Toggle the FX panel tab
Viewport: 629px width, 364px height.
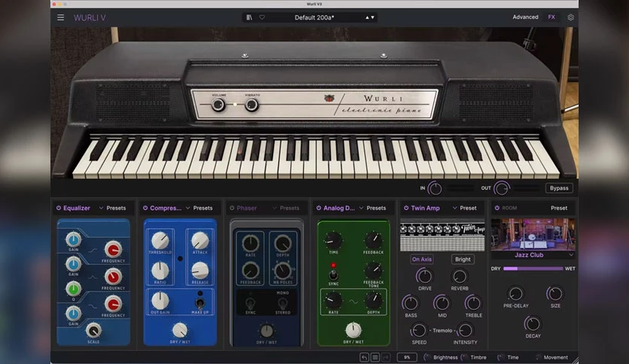coord(552,17)
